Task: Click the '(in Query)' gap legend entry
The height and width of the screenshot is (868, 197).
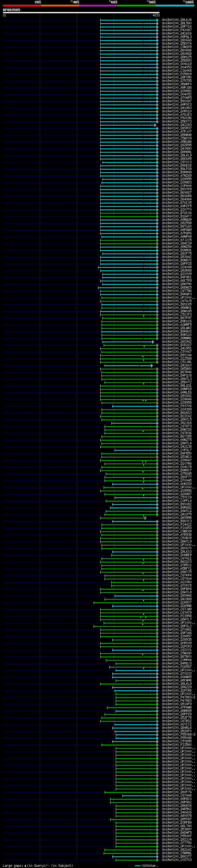Action: tap(37, 865)
